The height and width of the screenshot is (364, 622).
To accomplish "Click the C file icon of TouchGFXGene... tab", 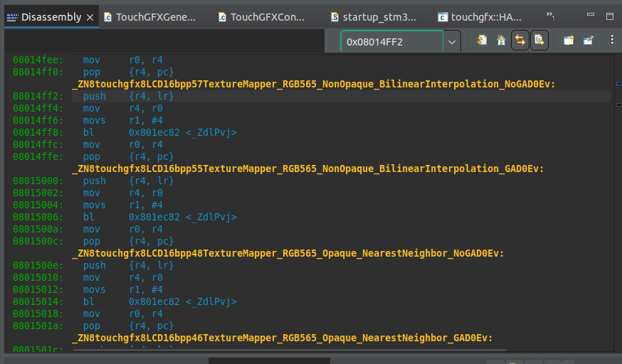I will click(107, 17).
